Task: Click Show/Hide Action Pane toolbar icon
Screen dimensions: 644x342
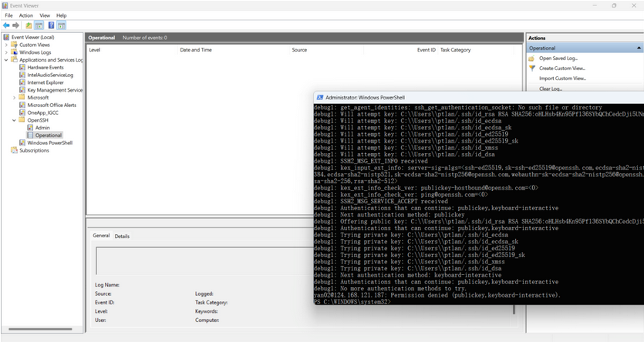Action: tap(61, 25)
